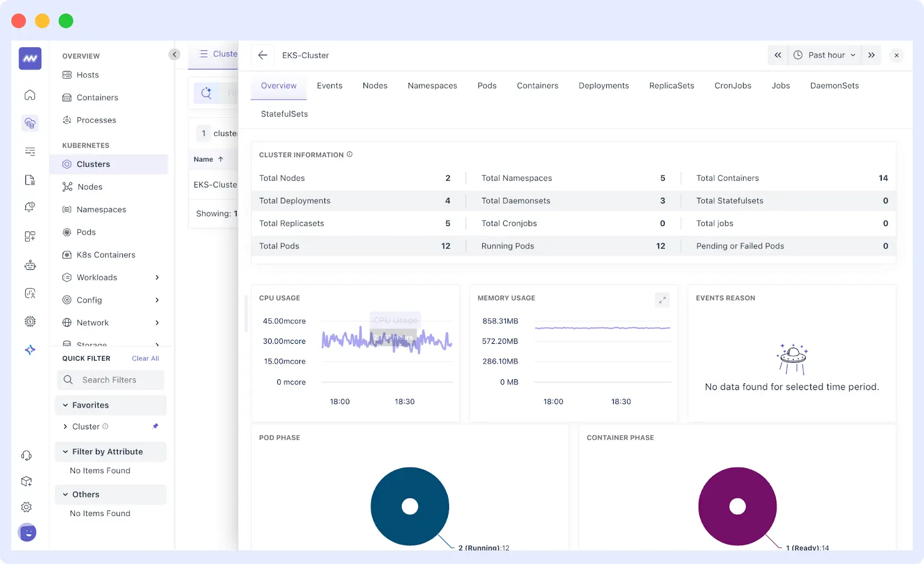The image size is (924, 564).
Task: Expand the Memory Usage chart fullscreen icon
Action: (x=662, y=300)
